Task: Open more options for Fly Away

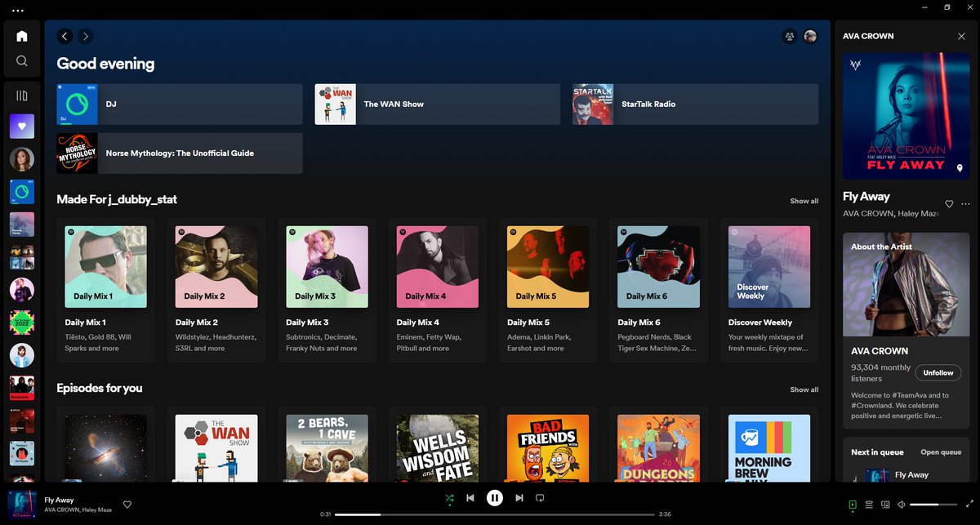Action: click(966, 204)
